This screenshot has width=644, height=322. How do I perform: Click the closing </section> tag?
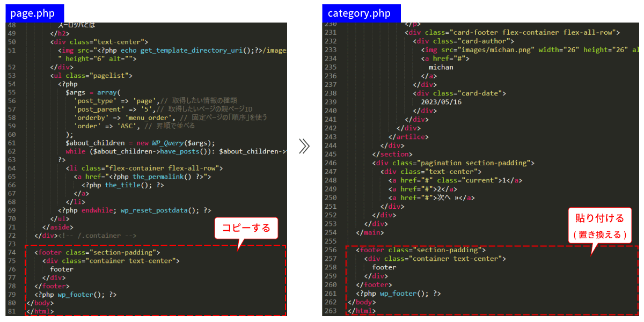pyautogui.click(x=392, y=154)
